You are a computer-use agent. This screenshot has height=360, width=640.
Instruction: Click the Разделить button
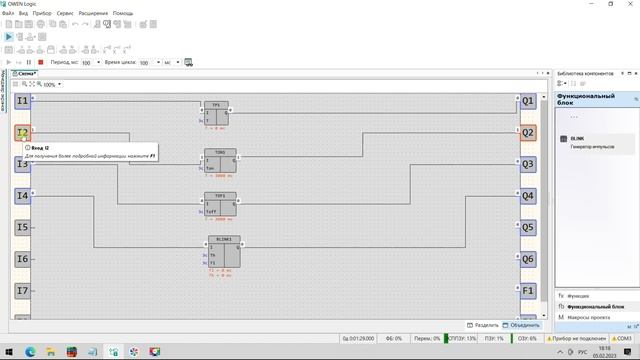click(483, 325)
